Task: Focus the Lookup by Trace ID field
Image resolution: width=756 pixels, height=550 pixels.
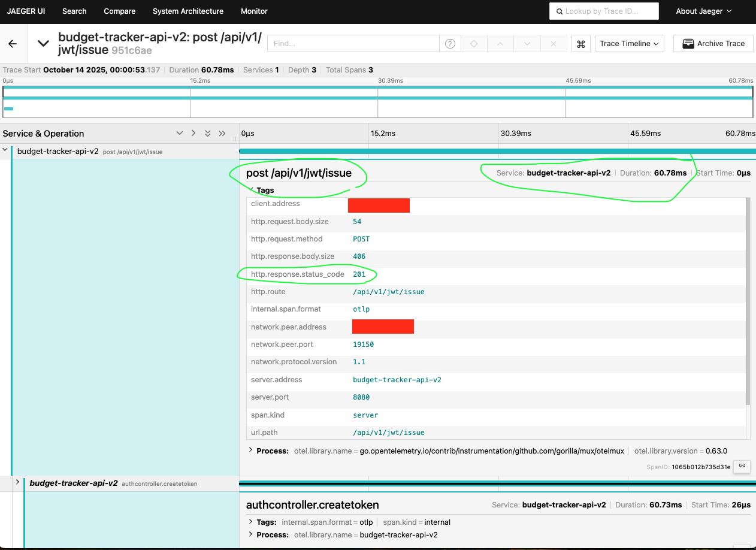Action: pos(604,11)
